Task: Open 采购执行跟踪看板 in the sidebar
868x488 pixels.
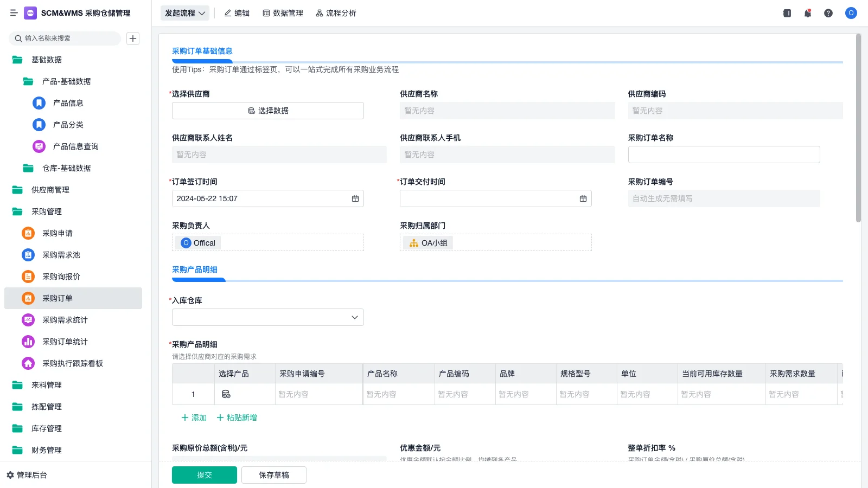Action: pos(73,363)
